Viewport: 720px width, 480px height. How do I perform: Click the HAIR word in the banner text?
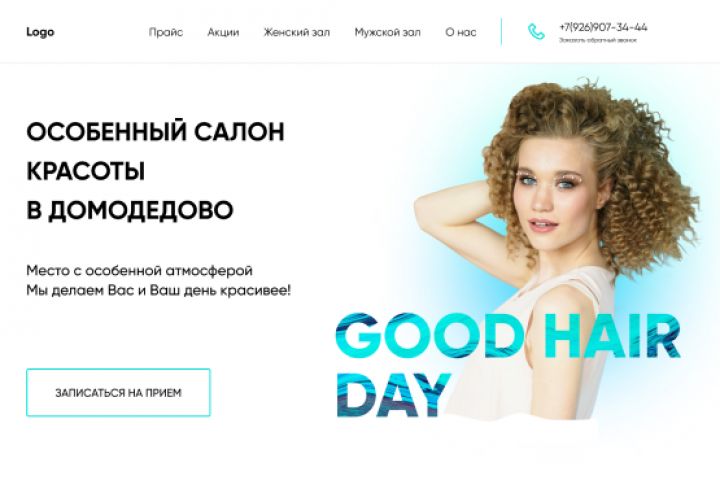(x=611, y=335)
